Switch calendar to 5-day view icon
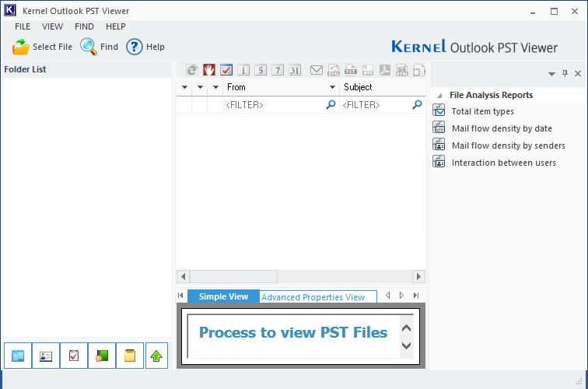The height and width of the screenshot is (389, 588). 261,70
